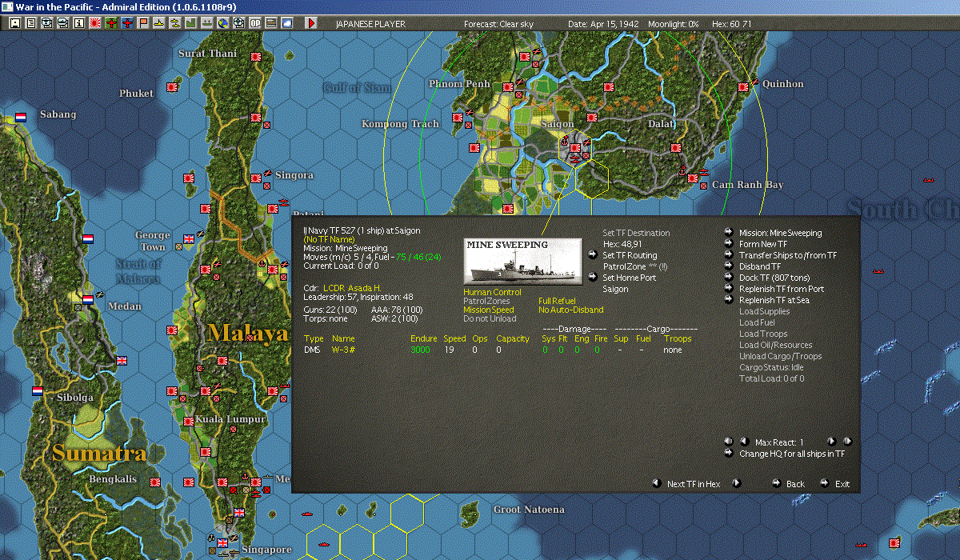Click the disabled Load Fuel entry
The image size is (960, 560).
coord(757,322)
